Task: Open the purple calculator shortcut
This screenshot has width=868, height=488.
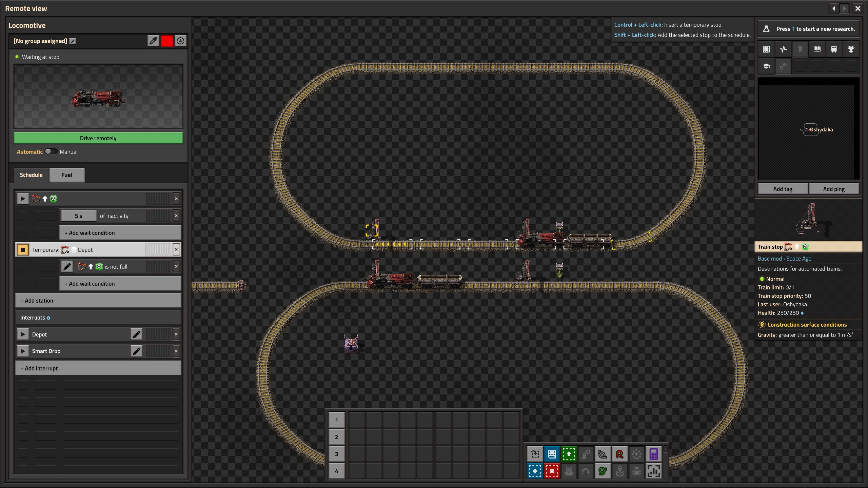Action: coord(654,454)
